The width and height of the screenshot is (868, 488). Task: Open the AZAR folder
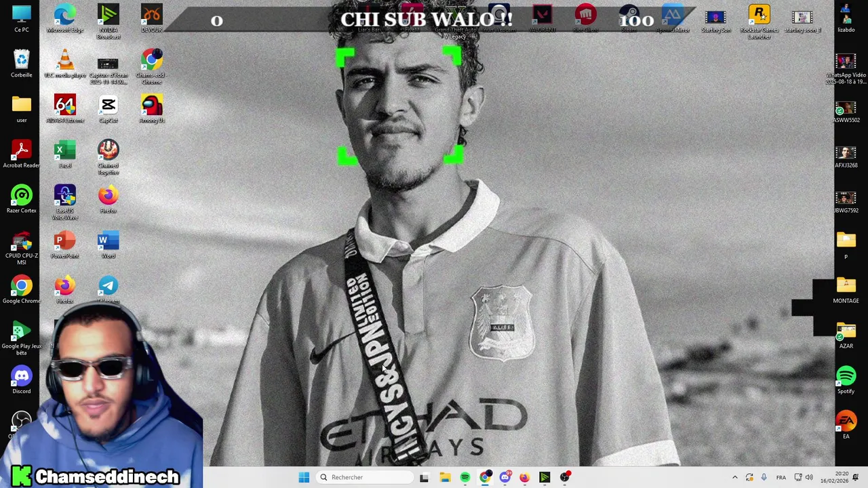[846, 334]
